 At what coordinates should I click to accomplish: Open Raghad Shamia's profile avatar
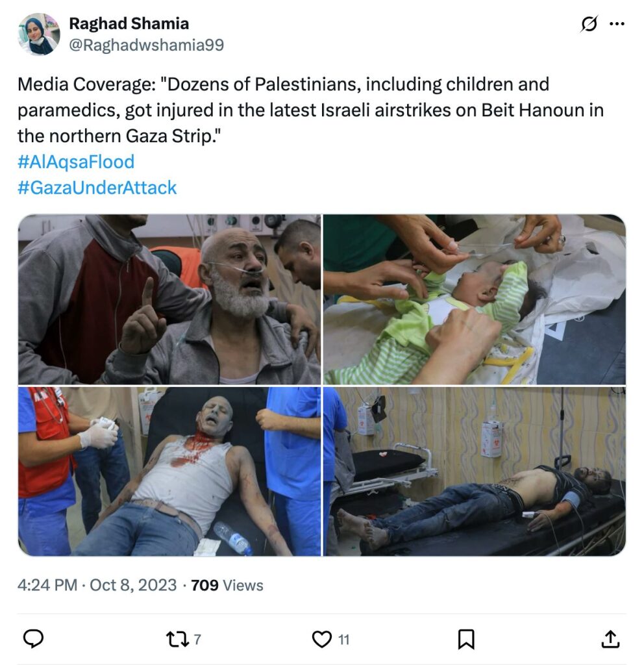coord(38,34)
